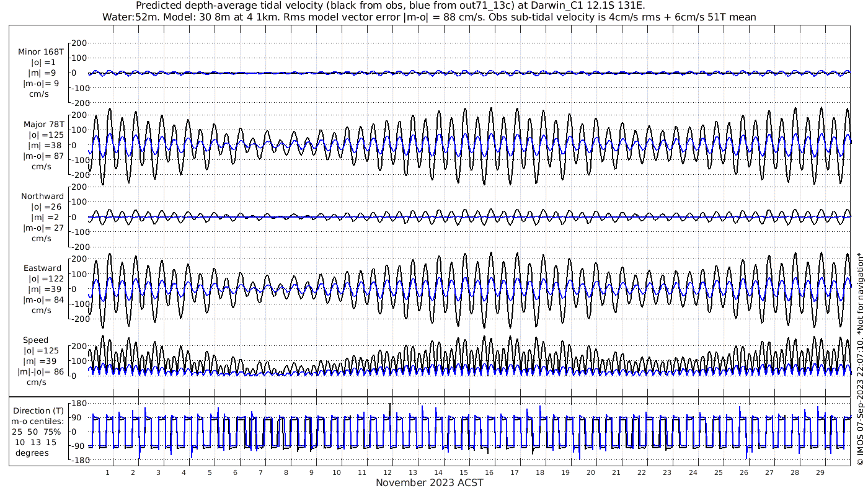Viewport: 868px width, 496px height.
Task: Click the '|m-o|= 84' value in Eastward panel
Action: click(x=43, y=300)
